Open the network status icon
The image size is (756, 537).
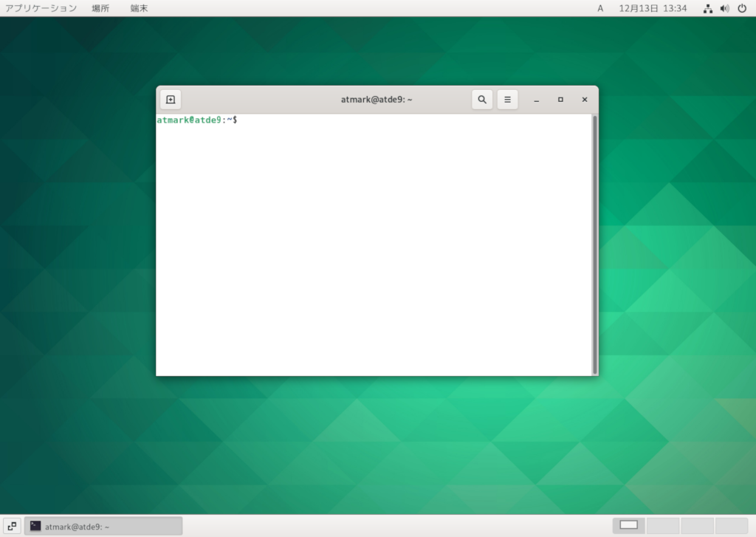708,8
